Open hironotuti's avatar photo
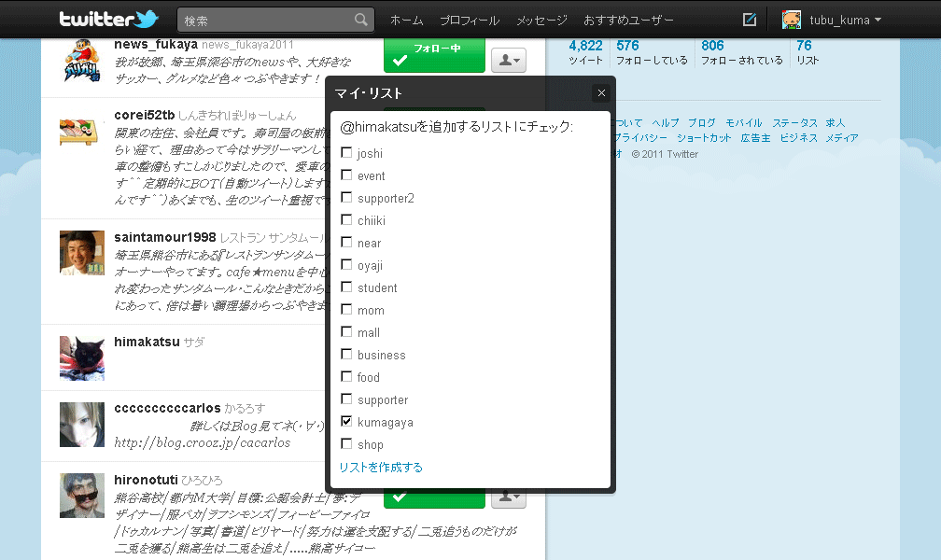 (x=82, y=496)
